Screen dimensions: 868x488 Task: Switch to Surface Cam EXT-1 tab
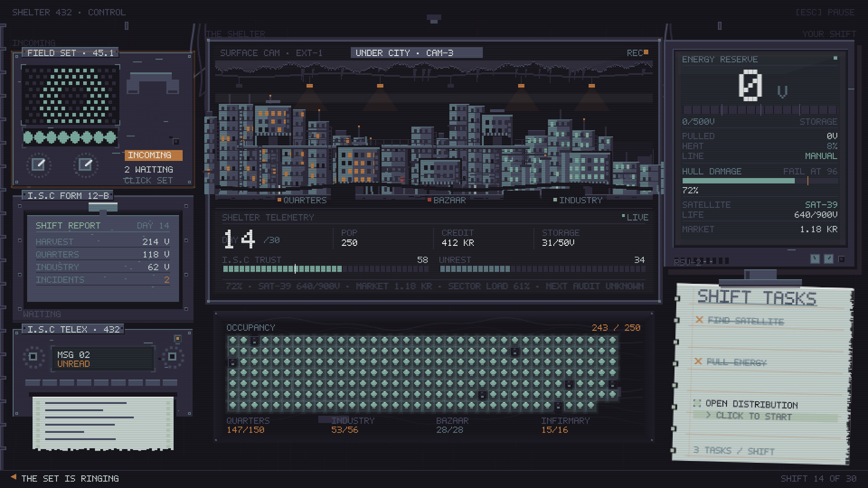point(271,53)
